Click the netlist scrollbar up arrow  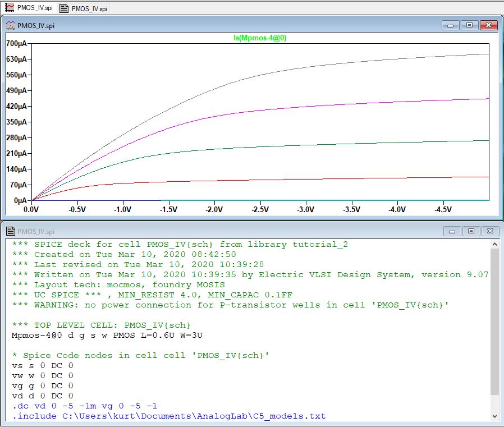[494, 244]
